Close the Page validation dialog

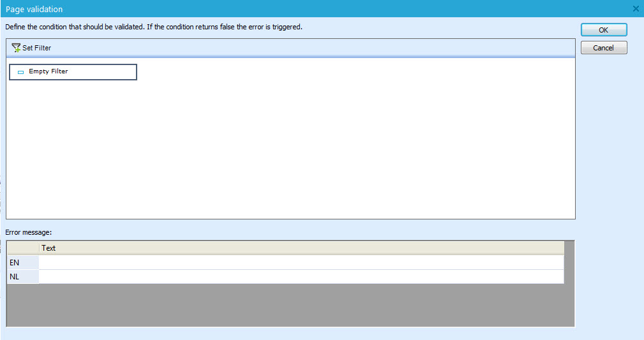[x=635, y=9]
